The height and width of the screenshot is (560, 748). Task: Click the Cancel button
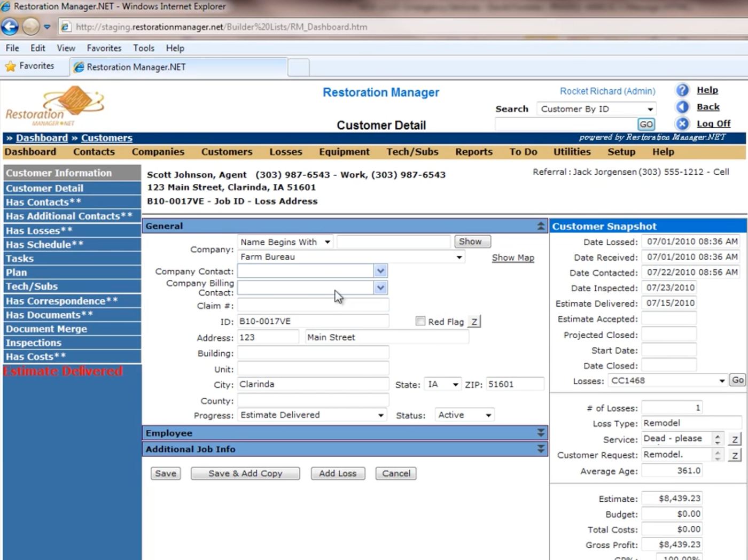pos(396,473)
